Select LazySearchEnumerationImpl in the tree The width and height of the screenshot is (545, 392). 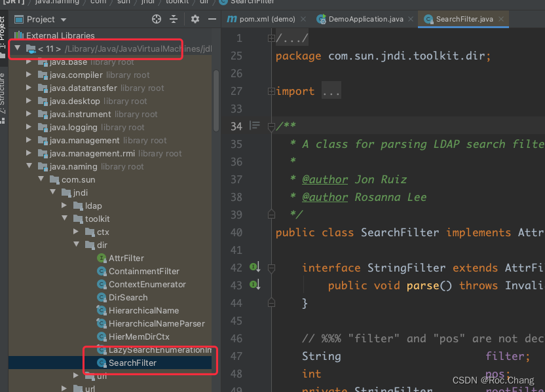pos(160,350)
